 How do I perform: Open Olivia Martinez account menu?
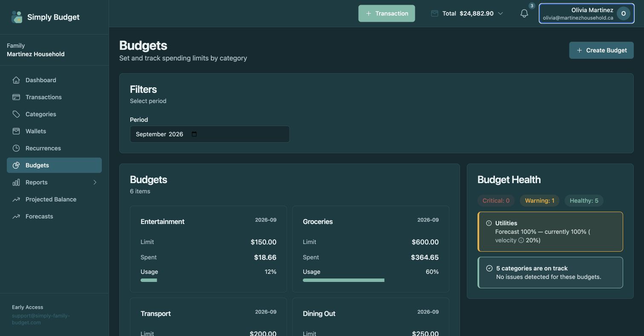pos(586,14)
